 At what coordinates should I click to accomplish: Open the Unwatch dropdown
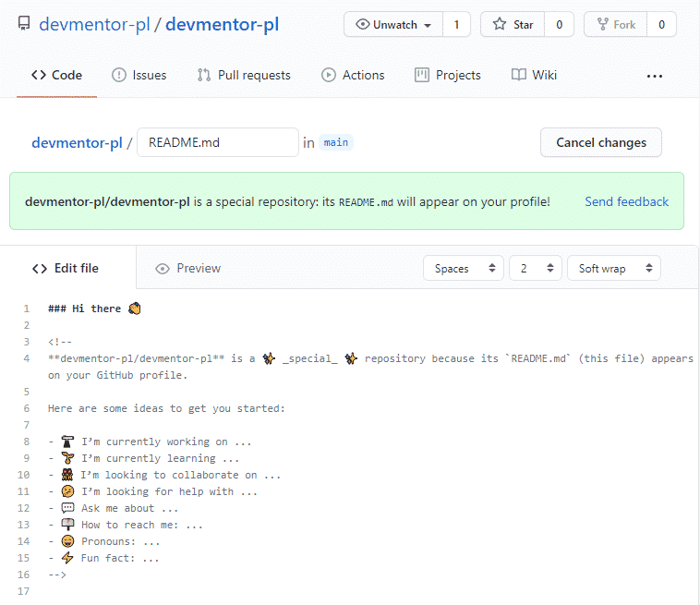pyautogui.click(x=393, y=24)
